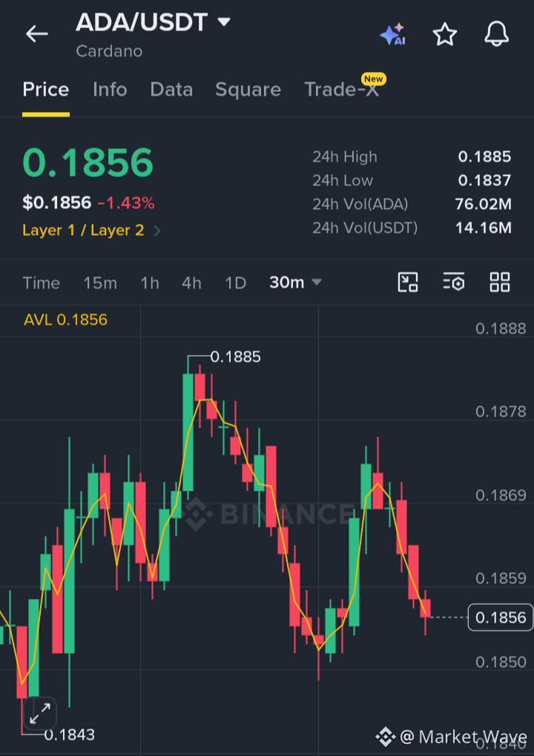534x756 pixels.
Task: Switch to the Info tab
Action: (110, 90)
